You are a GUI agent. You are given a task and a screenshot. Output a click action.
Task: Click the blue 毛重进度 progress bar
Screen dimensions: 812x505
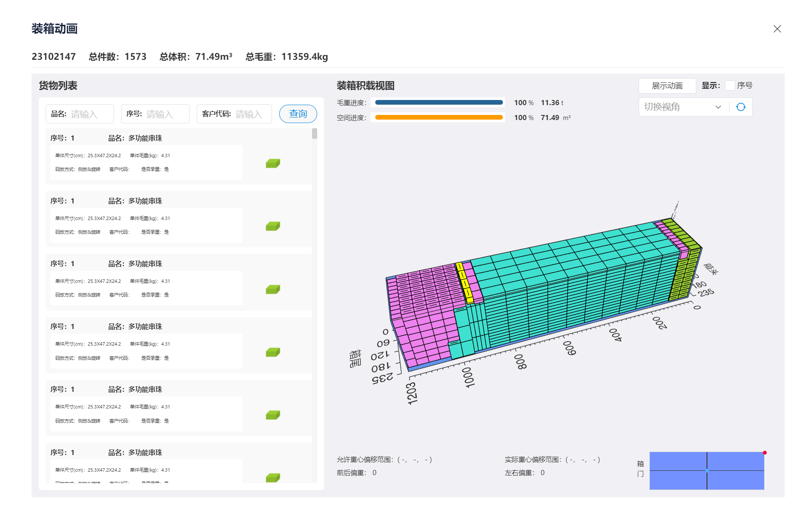(439, 103)
